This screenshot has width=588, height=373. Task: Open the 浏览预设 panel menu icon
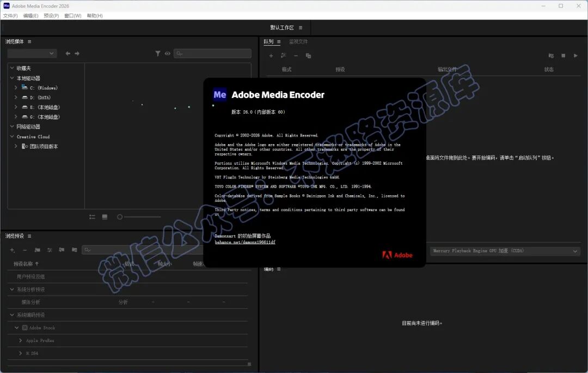(x=29, y=236)
